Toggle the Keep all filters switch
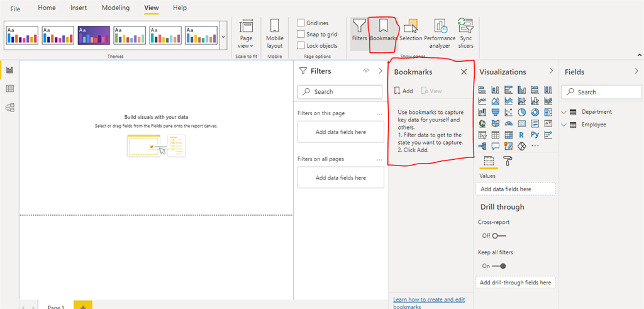644x309 pixels. pos(499,266)
